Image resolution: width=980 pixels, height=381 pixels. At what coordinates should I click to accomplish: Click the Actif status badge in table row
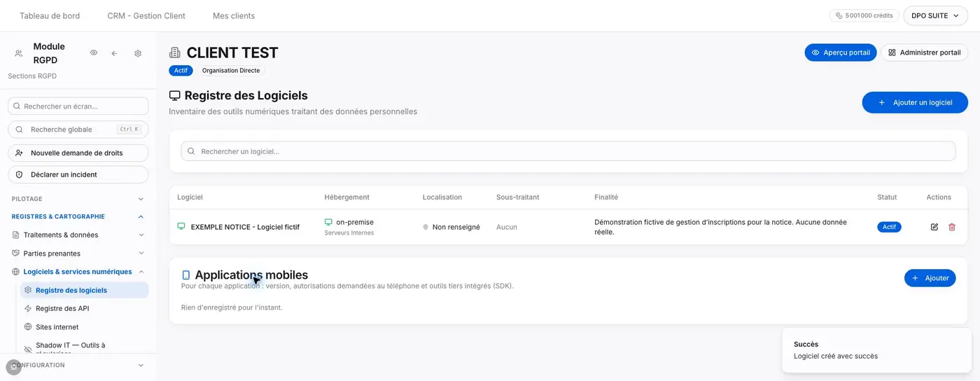point(889,227)
